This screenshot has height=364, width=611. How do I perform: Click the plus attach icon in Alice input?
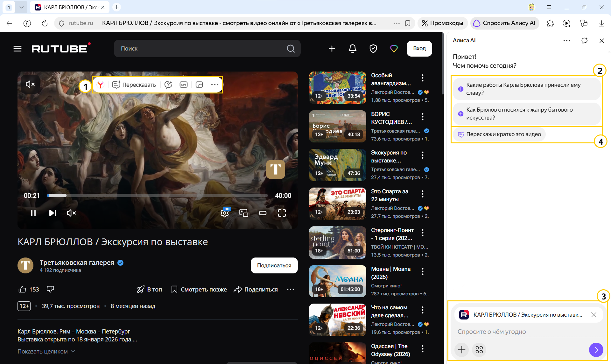(x=462, y=350)
